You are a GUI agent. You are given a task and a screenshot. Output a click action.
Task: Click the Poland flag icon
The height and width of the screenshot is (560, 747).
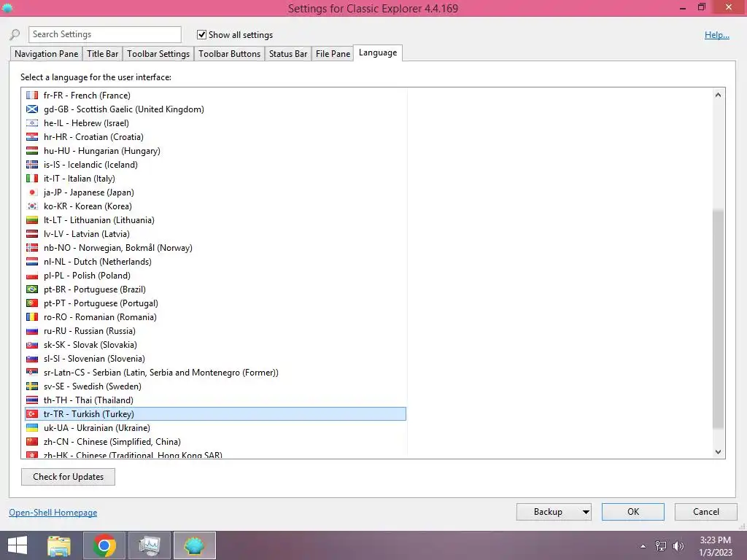(32, 275)
